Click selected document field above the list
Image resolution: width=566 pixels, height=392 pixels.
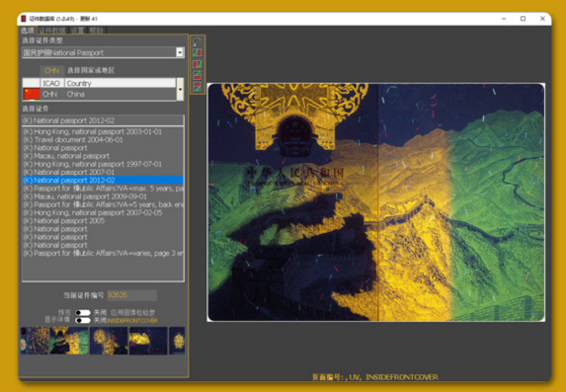pyautogui.click(x=103, y=120)
